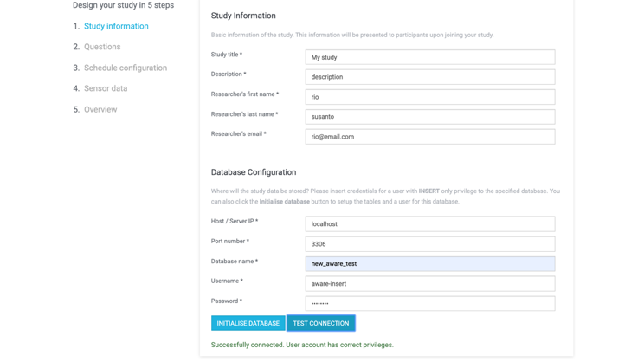
Task: Click the Database name field
Action: [x=430, y=264]
